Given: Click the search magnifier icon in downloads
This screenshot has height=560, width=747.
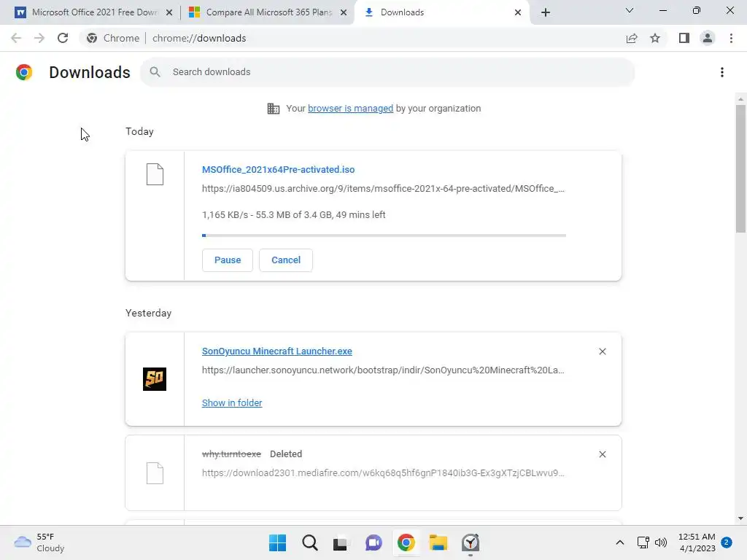Looking at the screenshot, I should coord(155,72).
